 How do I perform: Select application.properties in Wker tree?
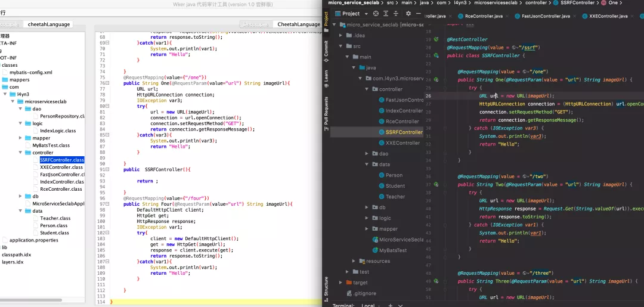[33, 240]
